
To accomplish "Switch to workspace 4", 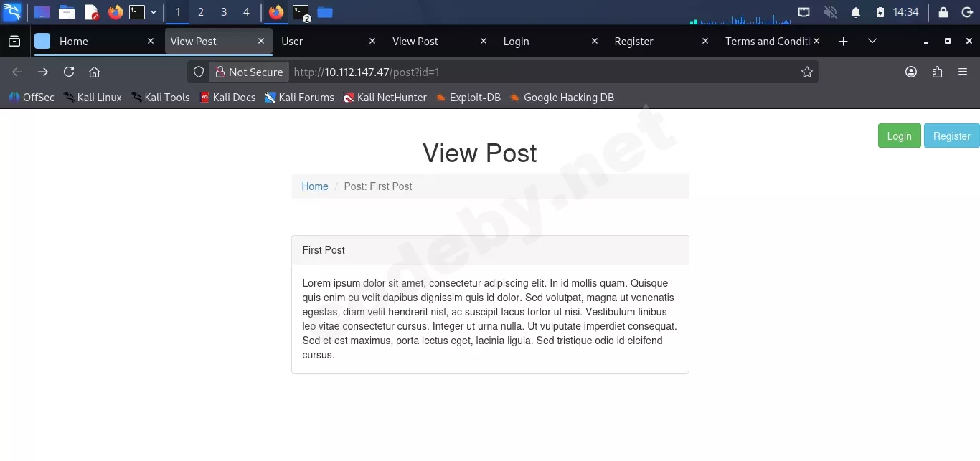I will (247, 12).
